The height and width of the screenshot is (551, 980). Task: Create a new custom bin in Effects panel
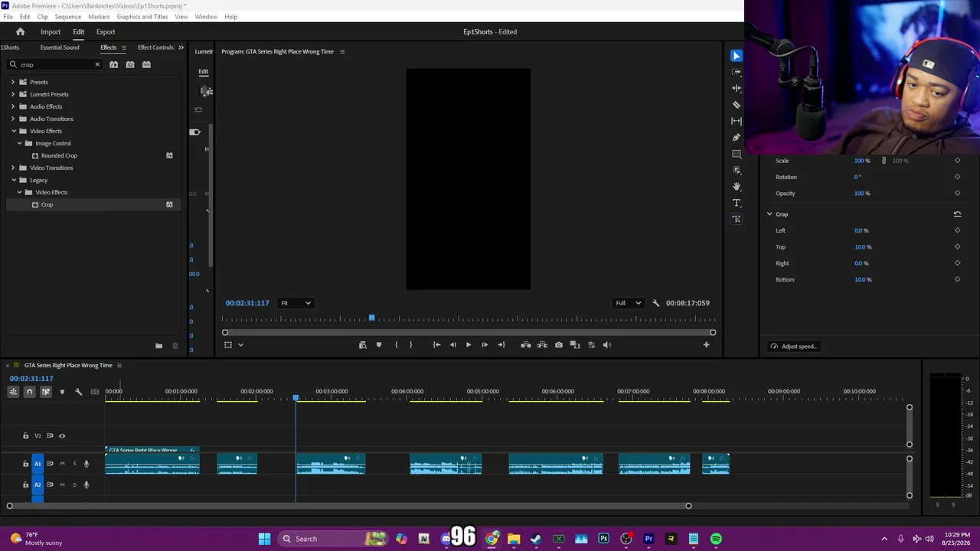tap(158, 346)
